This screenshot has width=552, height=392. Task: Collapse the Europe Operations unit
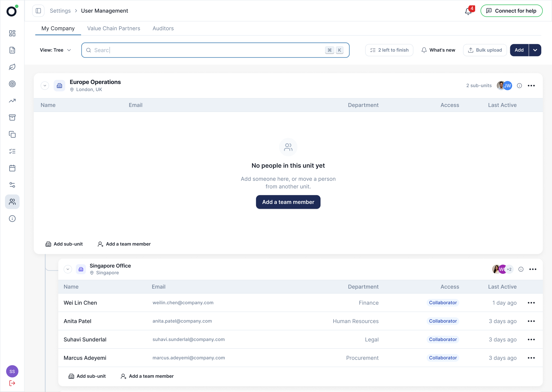pos(45,86)
